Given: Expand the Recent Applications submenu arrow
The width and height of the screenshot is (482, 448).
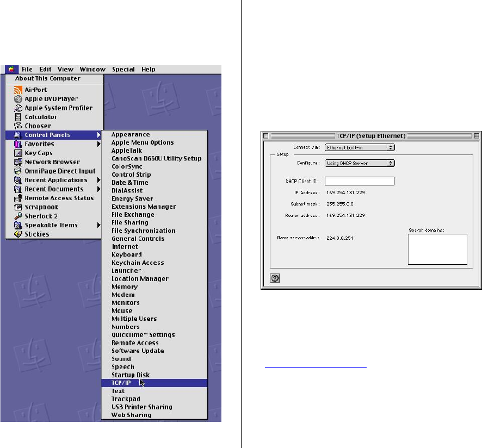Looking at the screenshot, I should point(98,180).
